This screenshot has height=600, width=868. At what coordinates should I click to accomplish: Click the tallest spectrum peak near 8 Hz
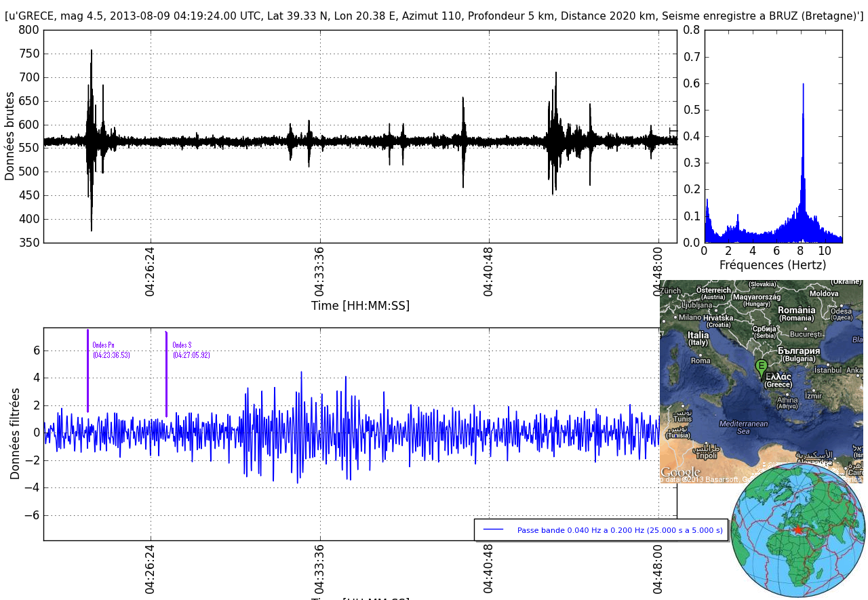point(803,85)
